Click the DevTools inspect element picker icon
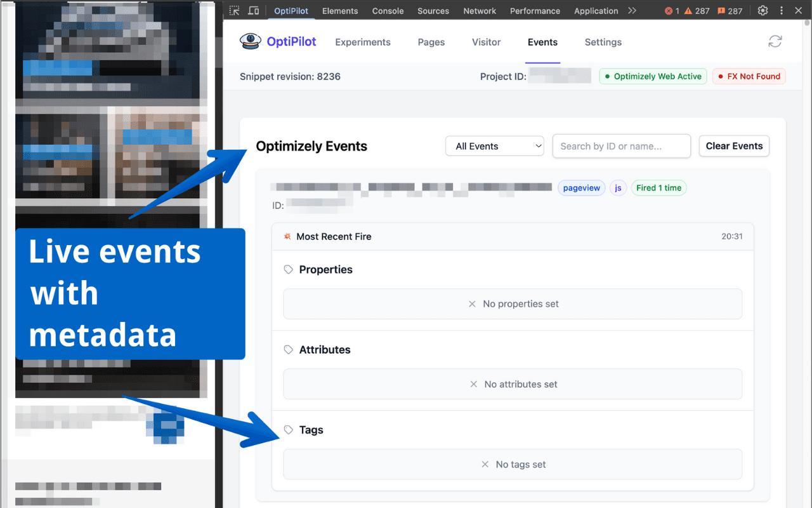 [234, 11]
